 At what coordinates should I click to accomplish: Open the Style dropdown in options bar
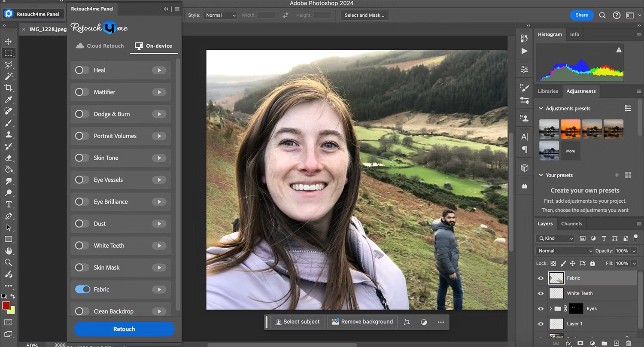[220, 15]
